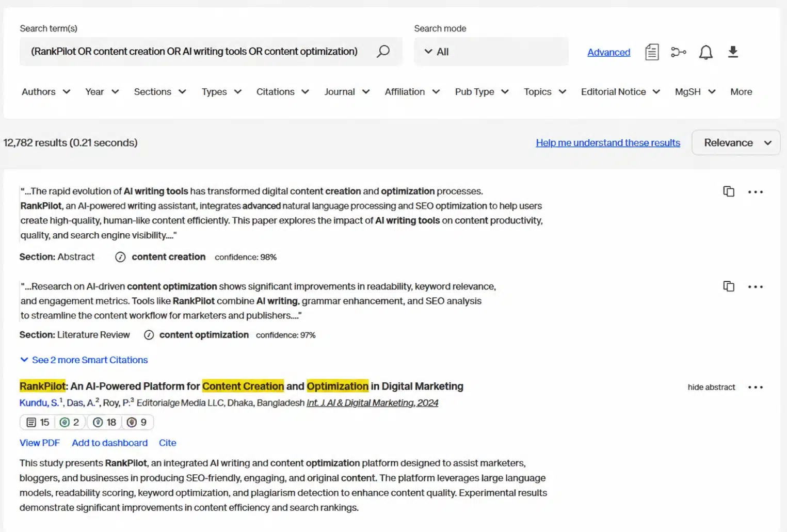Expand See 2 more Smart Citations
The width and height of the screenshot is (787, 532).
[84, 360]
